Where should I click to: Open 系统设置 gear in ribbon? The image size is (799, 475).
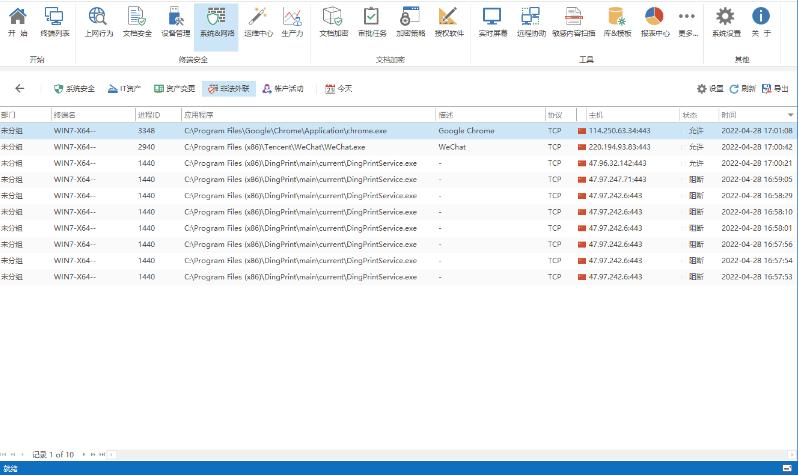tap(726, 21)
